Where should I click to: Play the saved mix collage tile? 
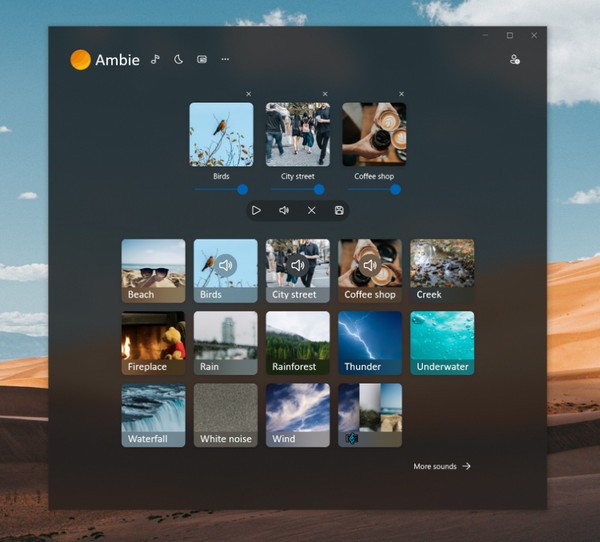370,414
